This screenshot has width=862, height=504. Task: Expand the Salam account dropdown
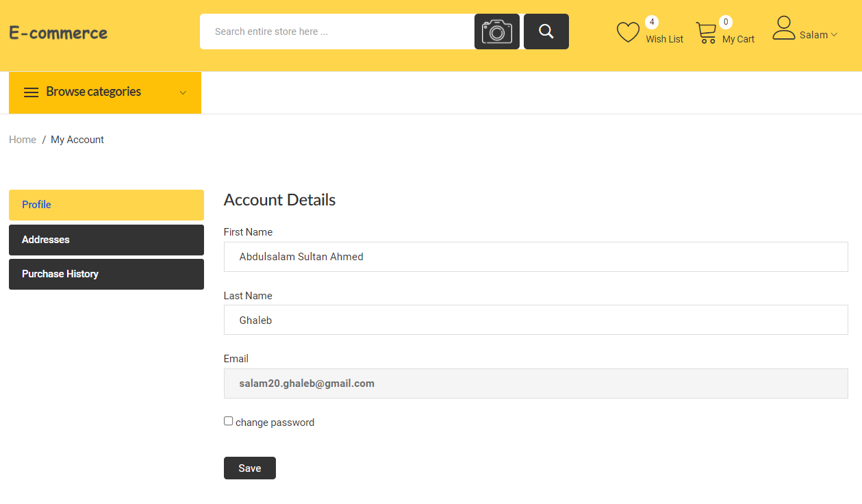coord(819,34)
